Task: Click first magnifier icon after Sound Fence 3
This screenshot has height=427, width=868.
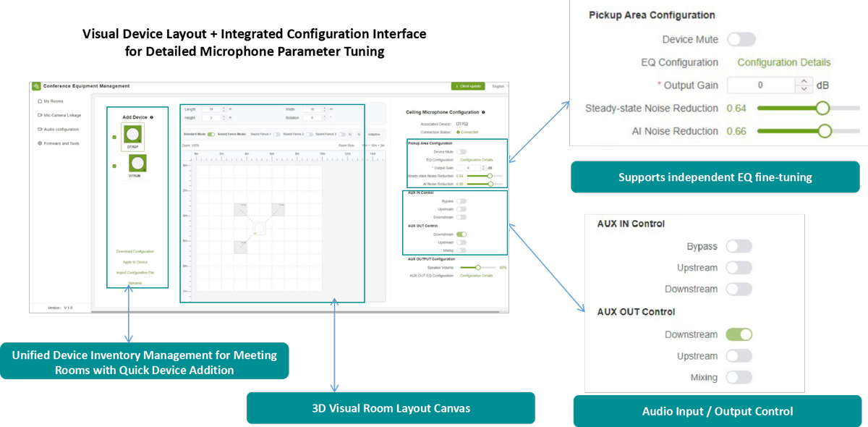Action: (x=350, y=135)
